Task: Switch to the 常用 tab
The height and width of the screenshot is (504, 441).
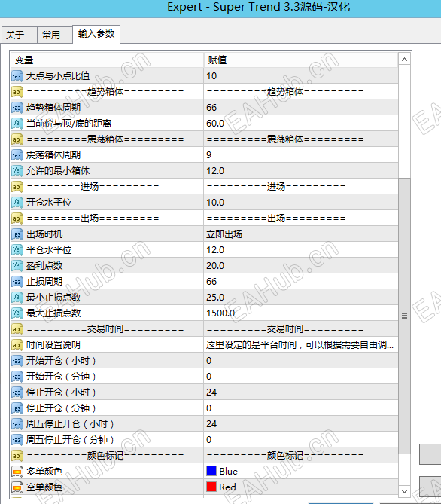Action: (x=55, y=35)
